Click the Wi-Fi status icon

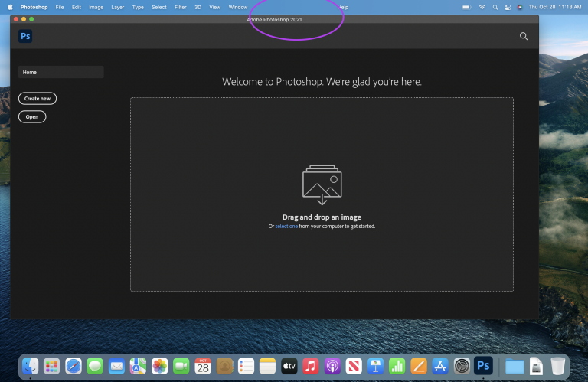482,7
